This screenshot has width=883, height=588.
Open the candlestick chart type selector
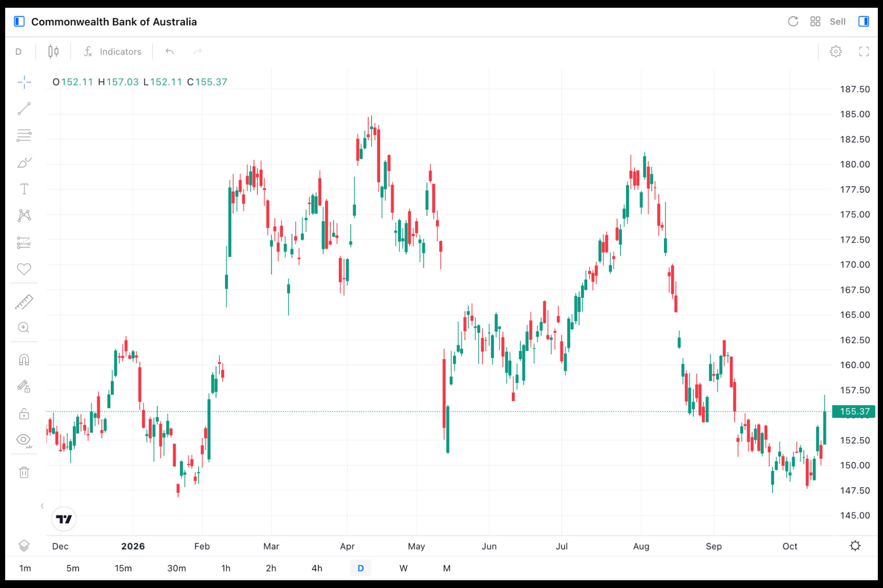point(53,52)
